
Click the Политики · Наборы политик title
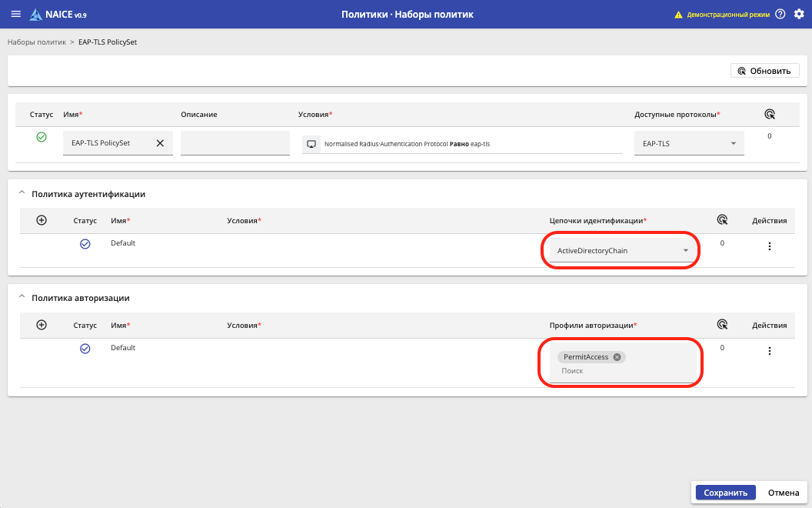(x=407, y=15)
